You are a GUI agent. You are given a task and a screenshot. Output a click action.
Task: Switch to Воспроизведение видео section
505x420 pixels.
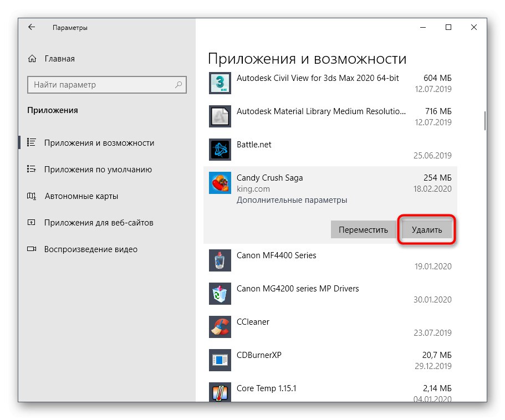point(90,249)
